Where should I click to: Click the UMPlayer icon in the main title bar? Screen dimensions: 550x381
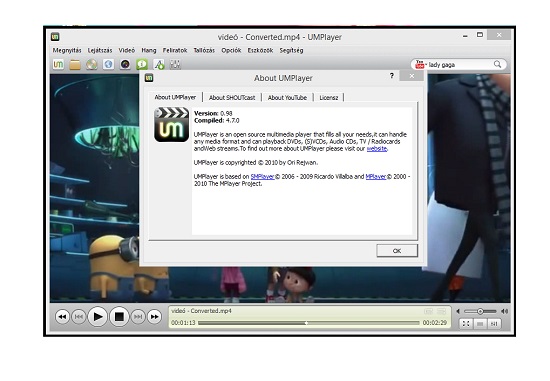55,37
